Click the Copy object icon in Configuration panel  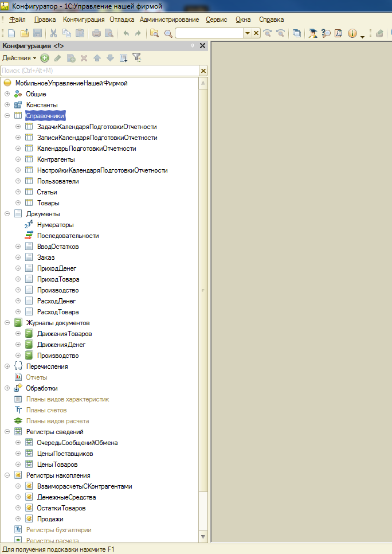(71, 58)
